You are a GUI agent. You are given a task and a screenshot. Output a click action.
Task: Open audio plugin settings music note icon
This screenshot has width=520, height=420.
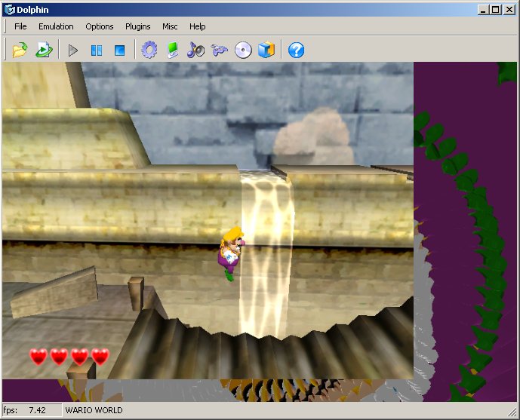point(195,50)
